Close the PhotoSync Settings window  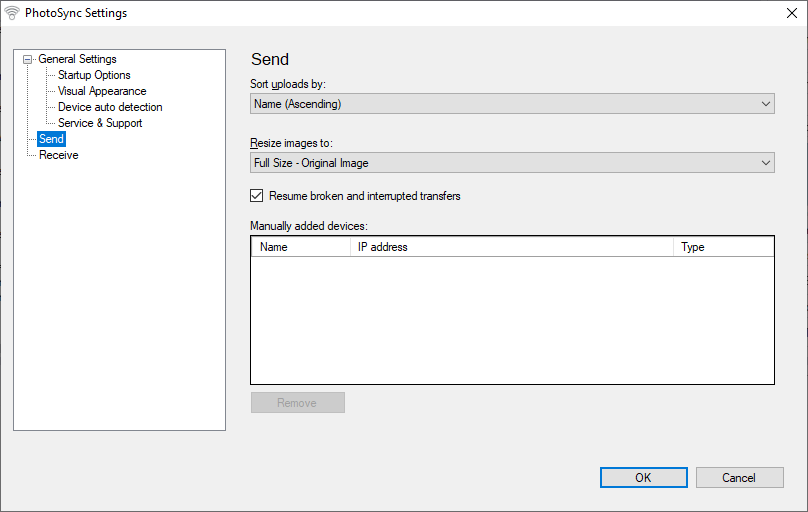pyautogui.click(x=792, y=13)
